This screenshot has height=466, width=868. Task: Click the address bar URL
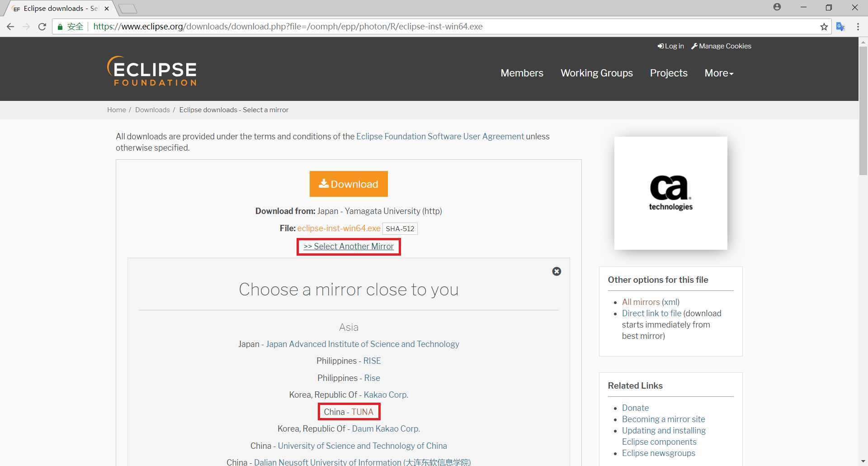coord(288,27)
